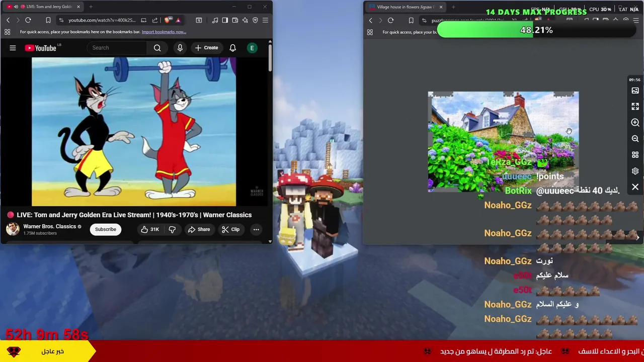Open more actions menu below video
This screenshot has width=644, height=362.
(x=256, y=229)
